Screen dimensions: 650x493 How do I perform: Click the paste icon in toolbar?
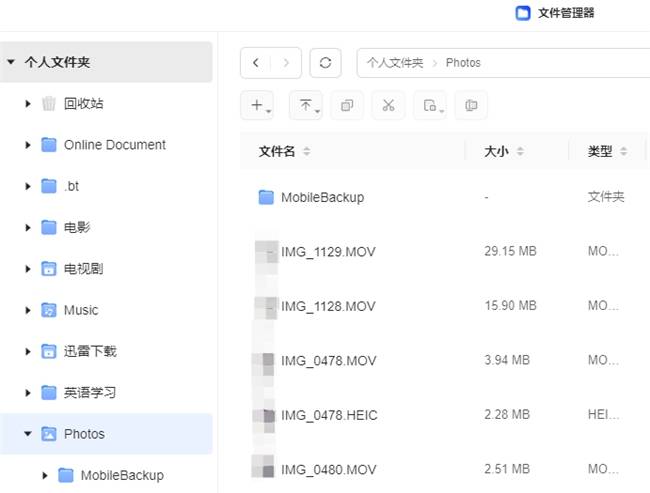(430, 105)
